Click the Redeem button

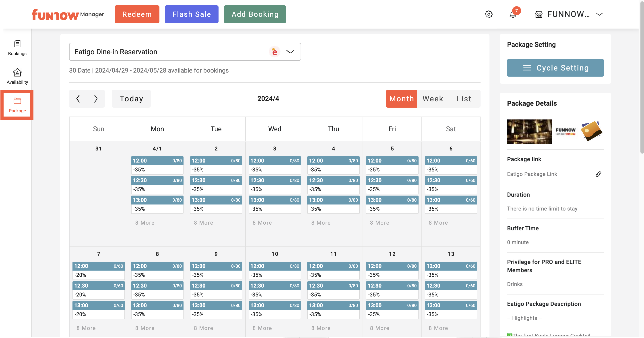tap(137, 14)
